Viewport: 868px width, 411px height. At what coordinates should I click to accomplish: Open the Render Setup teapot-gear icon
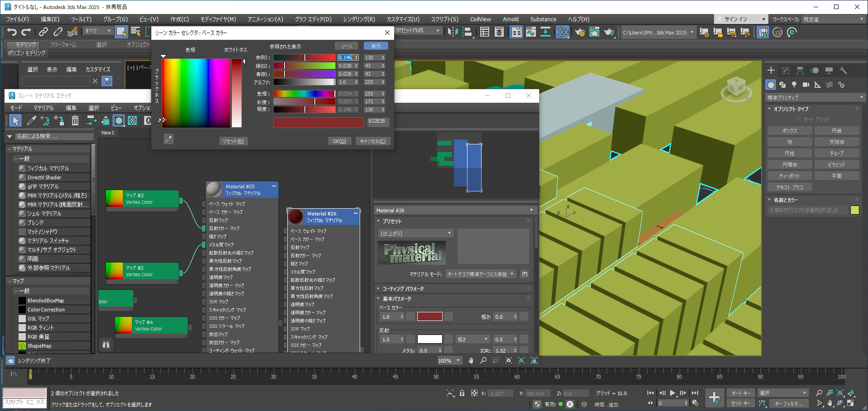coord(579,32)
